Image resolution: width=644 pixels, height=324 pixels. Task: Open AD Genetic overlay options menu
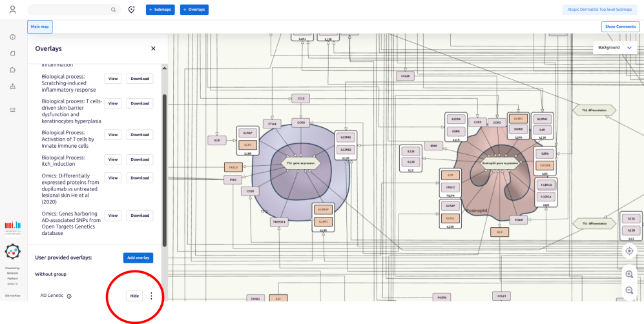152,296
